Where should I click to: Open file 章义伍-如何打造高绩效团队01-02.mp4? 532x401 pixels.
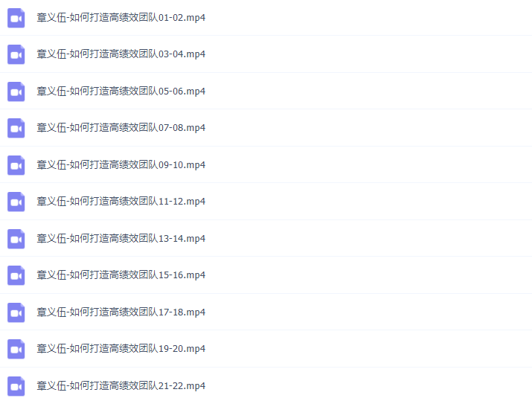pos(121,18)
